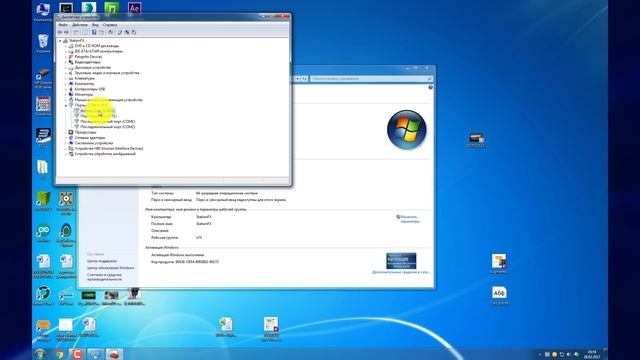Click the help icon in System window
Screen dimensions: 640x360
coord(430,87)
